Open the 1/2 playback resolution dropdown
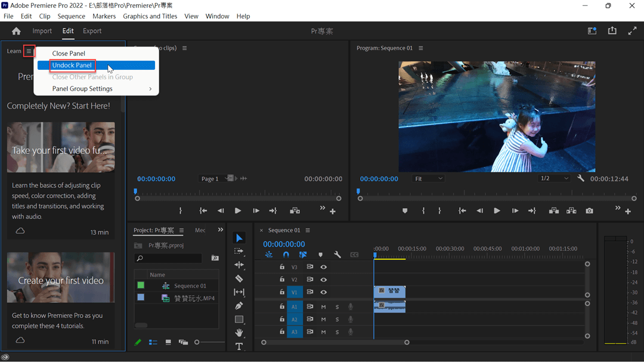 click(x=555, y=178)
